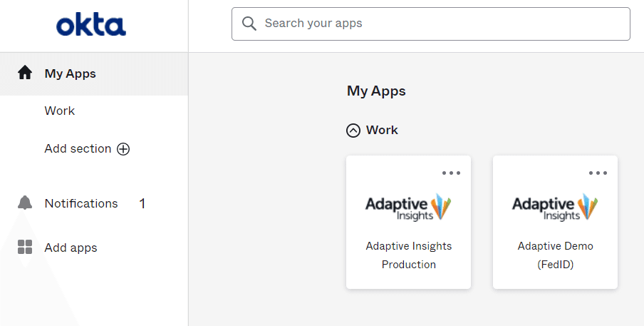The height and width of the screenshot is (326, 644).
Task: Launch the Adaptive Demo (FedID) app tile
Action: [x=555, y=255]
